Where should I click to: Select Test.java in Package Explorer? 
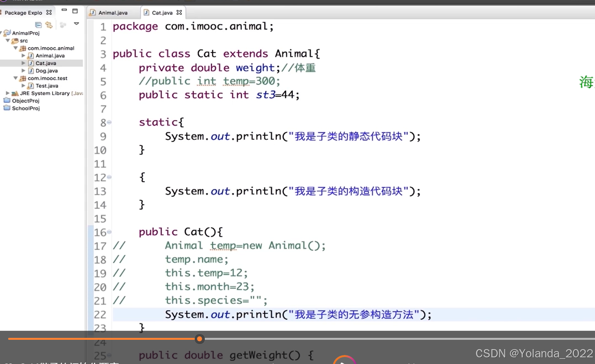coord(47,85)
